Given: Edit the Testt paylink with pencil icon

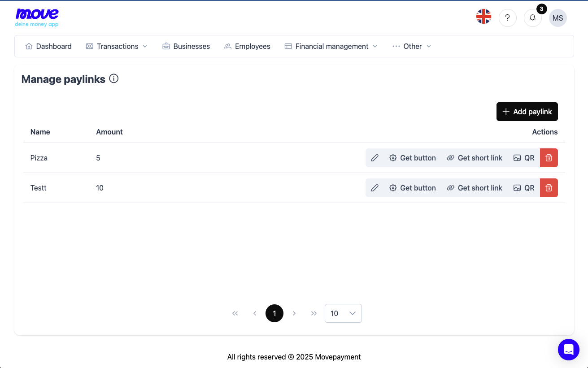Looking at the screenshot, I should pos(375,188).
